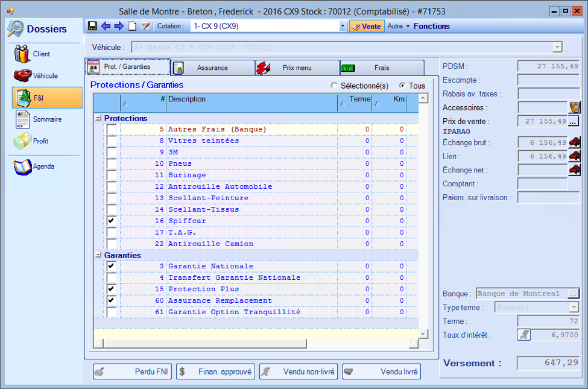Click the Vente toolbar button
Image resolution: width=588 pixels, height=389 pixels.
tap(367, 27)
